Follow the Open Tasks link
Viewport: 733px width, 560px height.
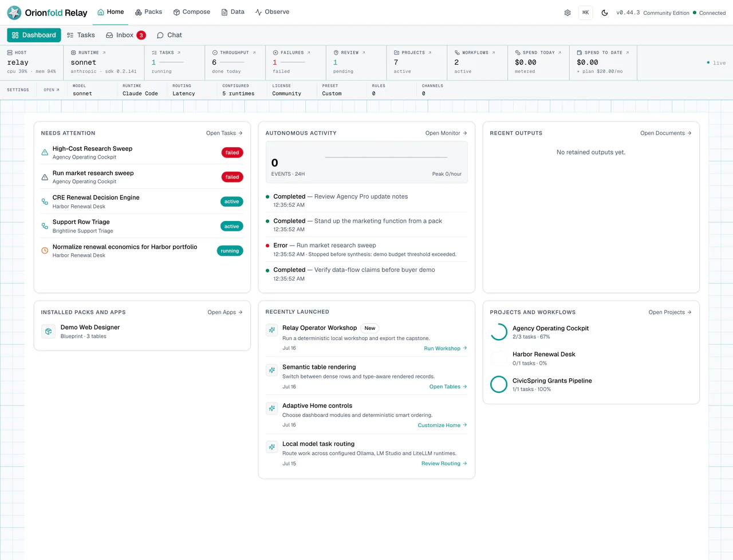pyautogui.click(x=224, y=133)
